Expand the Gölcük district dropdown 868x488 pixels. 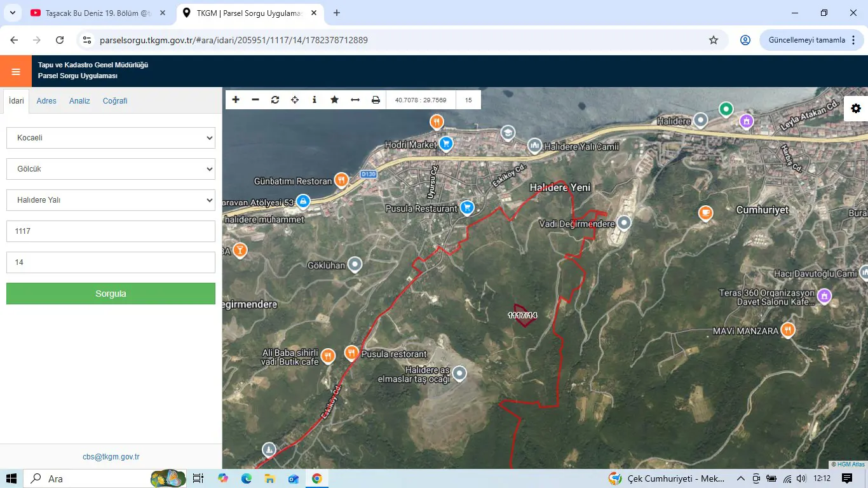[x=111, y=169]
